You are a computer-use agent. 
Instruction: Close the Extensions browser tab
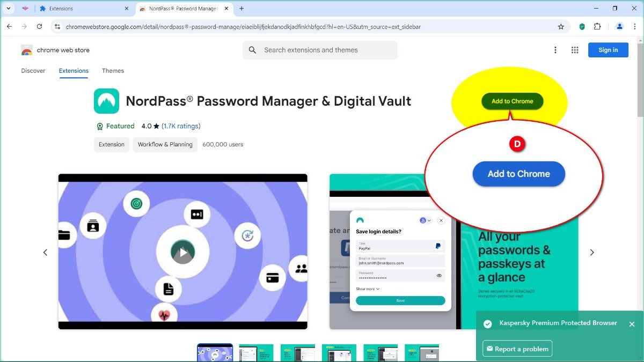[x=127, y=9]
